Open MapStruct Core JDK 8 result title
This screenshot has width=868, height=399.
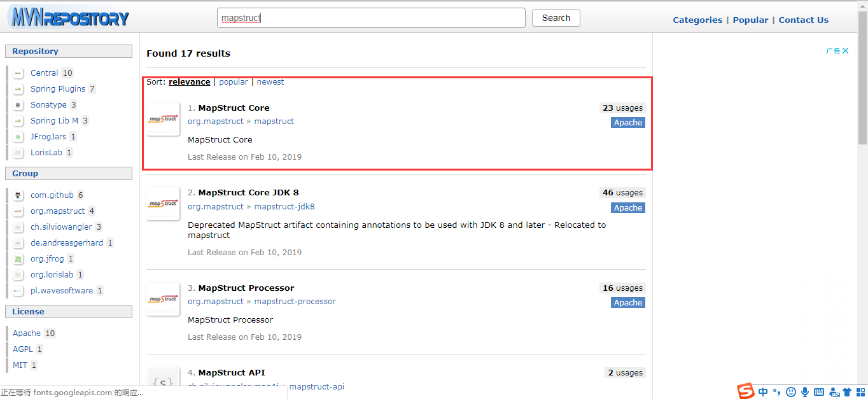click(x=249, y=192)
